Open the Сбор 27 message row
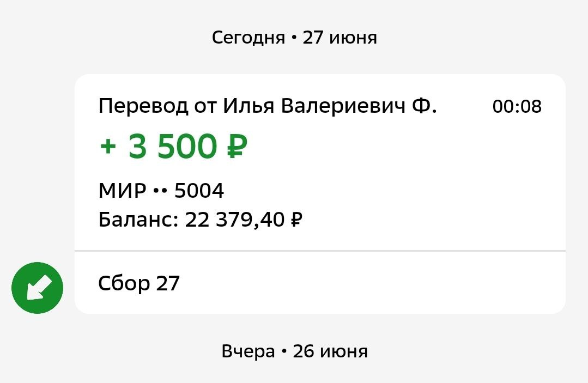 tap(320, 283)
